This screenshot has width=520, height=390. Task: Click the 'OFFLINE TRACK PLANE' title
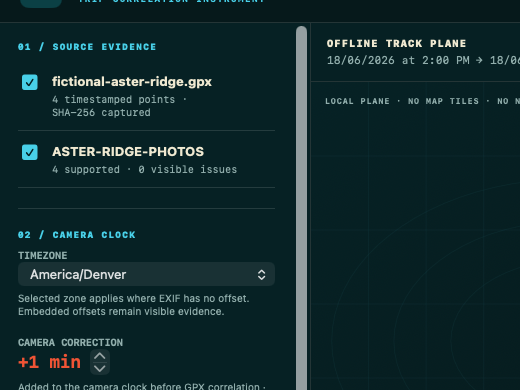[396, 44]
